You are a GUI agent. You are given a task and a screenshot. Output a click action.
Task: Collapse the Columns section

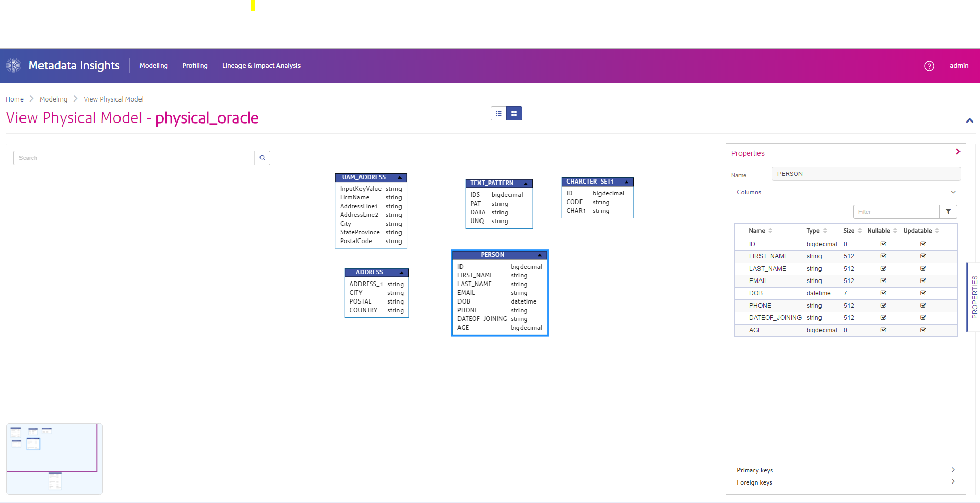click(x=953, y=192)
